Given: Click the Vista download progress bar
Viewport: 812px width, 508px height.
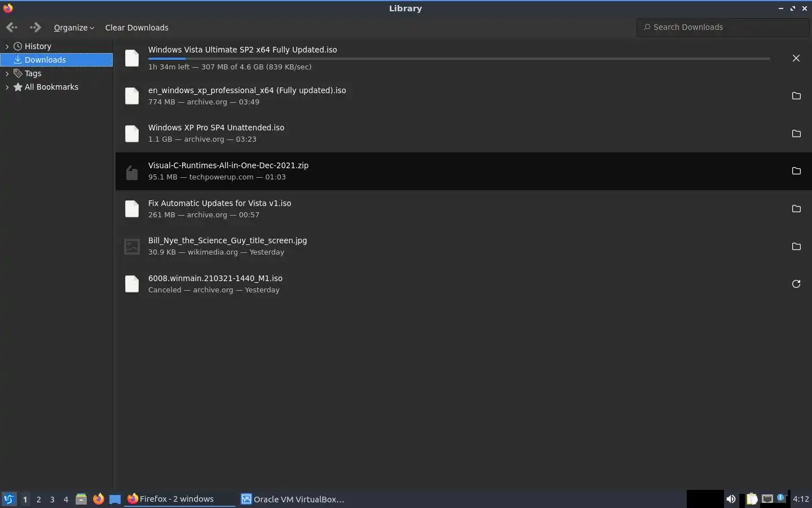Looking at the screenshot, I should click(x=459, y=59).
